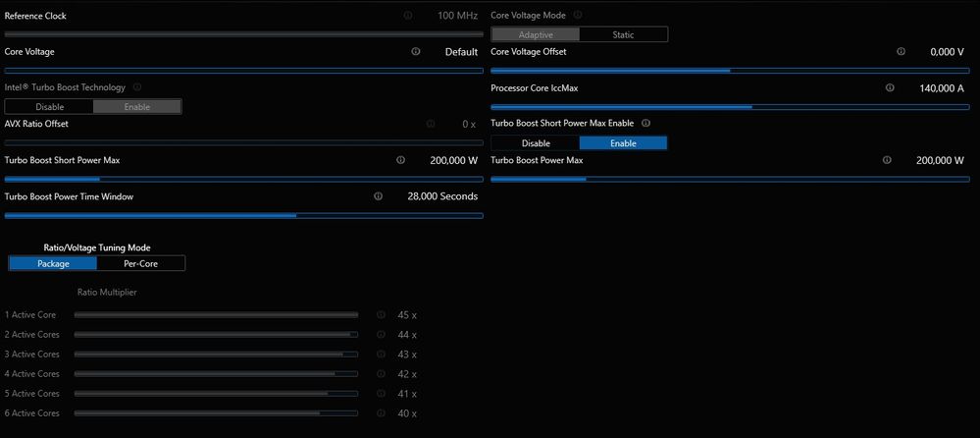The width and height of the screenshot is (980, 438).
Task: Click the AVX Ratio Offset 0 x value
Action: [x=469, y=125]
